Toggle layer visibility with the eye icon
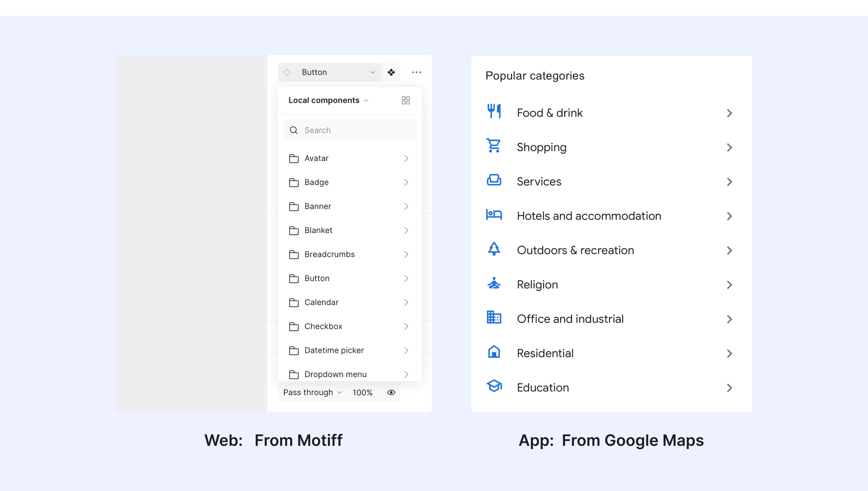Screen dimensions: 868x491 [391, 392]
